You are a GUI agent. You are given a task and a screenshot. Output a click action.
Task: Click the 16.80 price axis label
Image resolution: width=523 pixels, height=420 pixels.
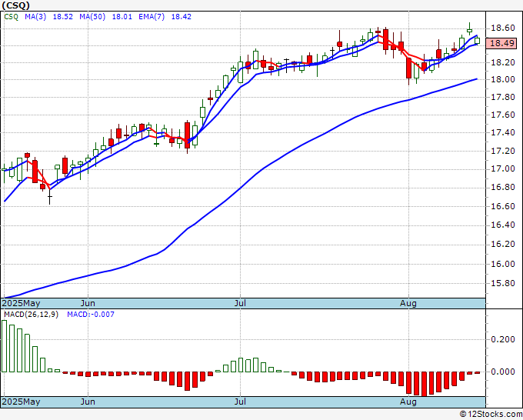(503, 187)
